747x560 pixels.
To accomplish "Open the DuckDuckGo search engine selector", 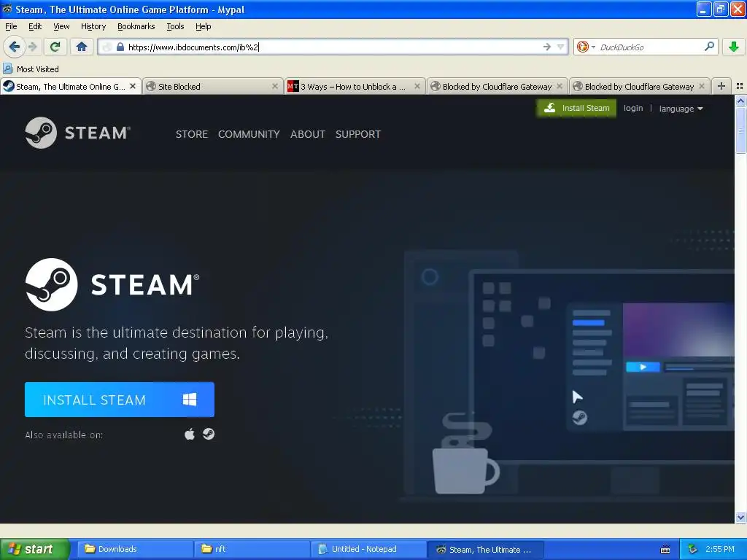I will [x=586, y=47].
